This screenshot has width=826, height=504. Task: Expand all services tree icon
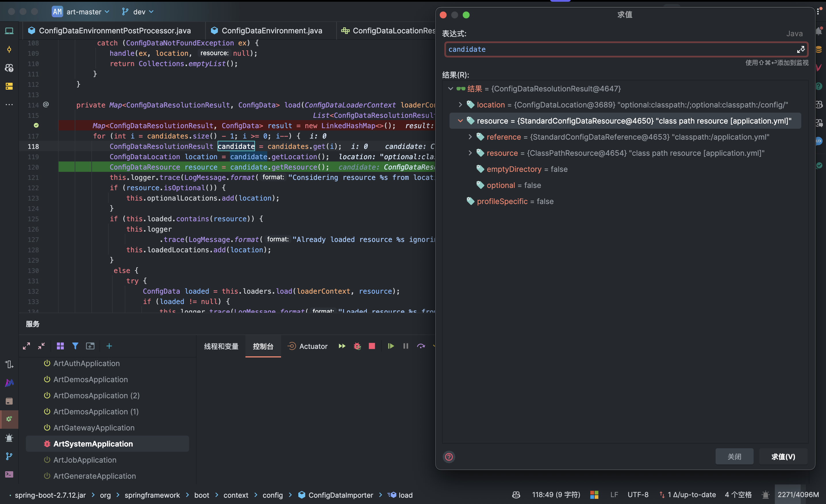(26, 346)
